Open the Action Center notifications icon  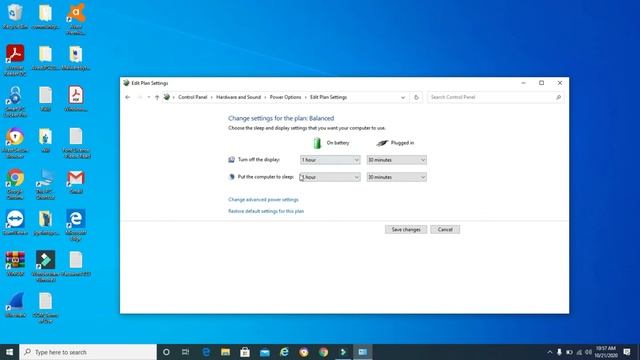tap(627, 352)
